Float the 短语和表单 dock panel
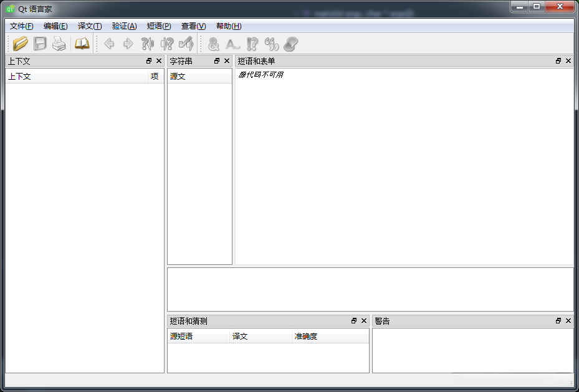This screenshot has height=392, width=579. point(558,61)
